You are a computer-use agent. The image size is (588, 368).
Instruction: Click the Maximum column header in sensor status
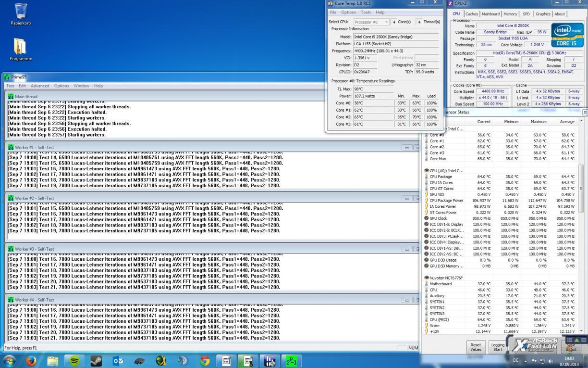click(539, 122)
